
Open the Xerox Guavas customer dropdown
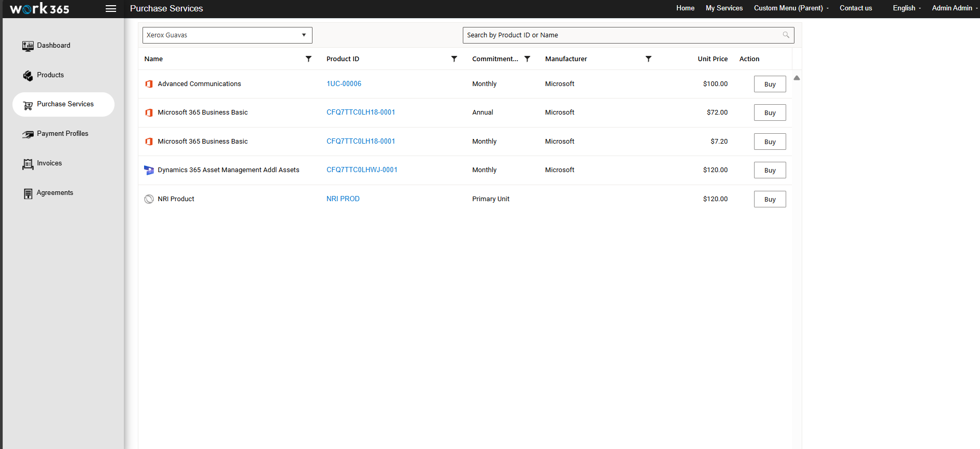227,35
